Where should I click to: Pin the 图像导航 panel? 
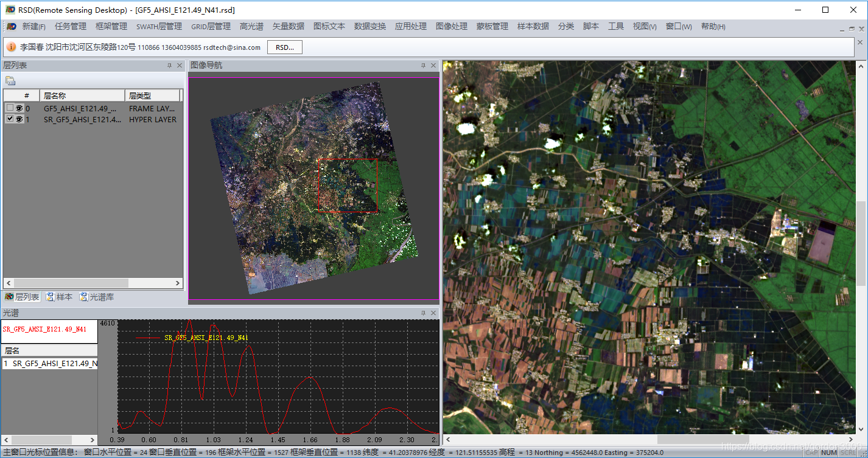pyautogui.click(x=424, y=66)
